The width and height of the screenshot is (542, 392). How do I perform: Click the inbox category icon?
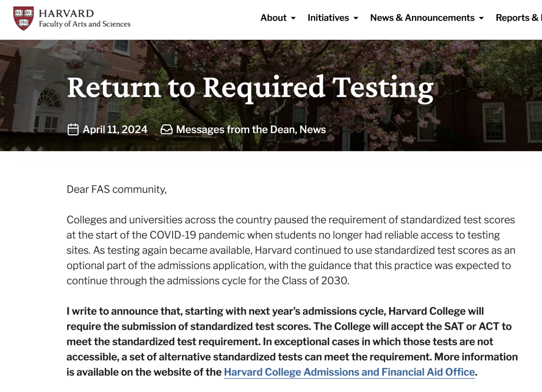point(167,129)
